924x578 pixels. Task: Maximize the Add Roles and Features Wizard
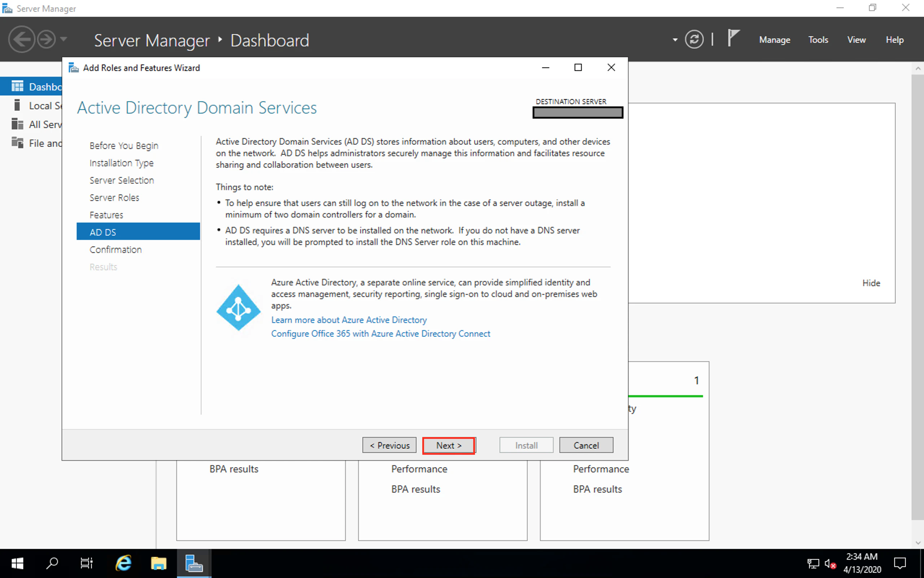click(578, 68)
